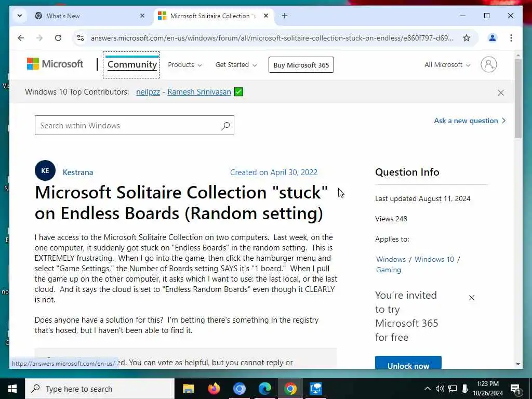Open the tab search dropdown arrow

20,16
